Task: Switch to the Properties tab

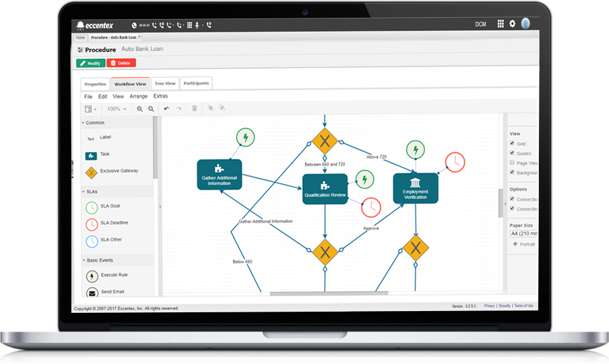Action: tap(95, 84)
